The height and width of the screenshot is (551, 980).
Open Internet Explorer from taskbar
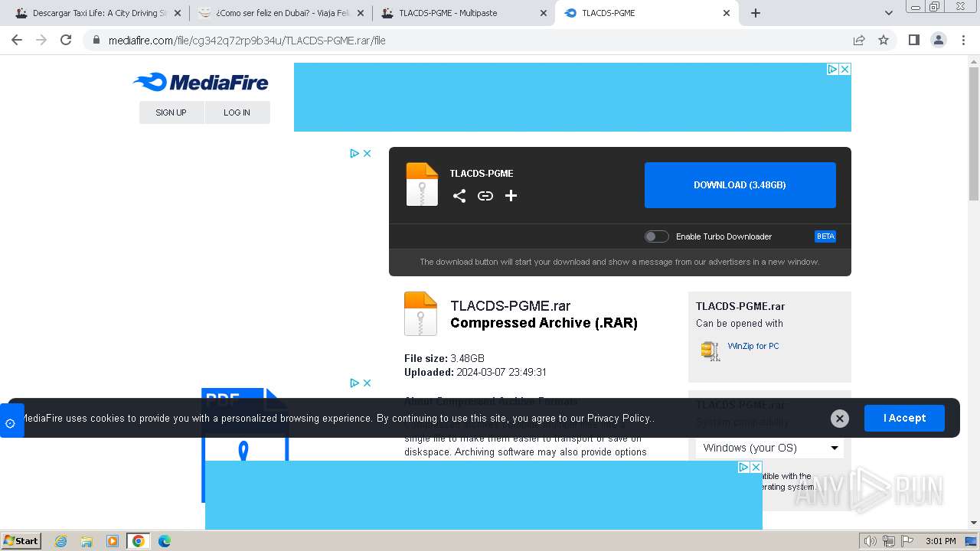[61, 541]
